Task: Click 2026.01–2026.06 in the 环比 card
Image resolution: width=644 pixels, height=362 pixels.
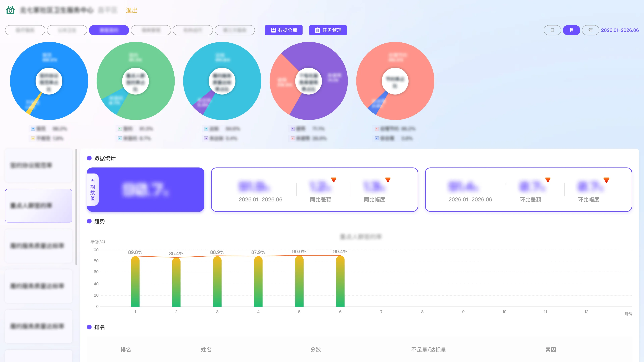Action: click(470, 199)
